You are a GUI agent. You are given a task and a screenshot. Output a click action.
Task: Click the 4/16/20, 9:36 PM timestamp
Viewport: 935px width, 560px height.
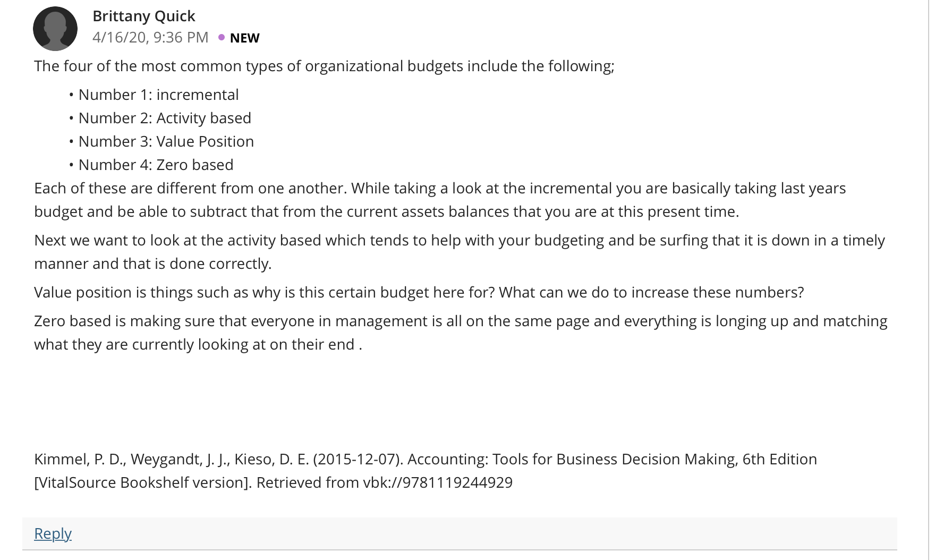[x=150, y=37]
